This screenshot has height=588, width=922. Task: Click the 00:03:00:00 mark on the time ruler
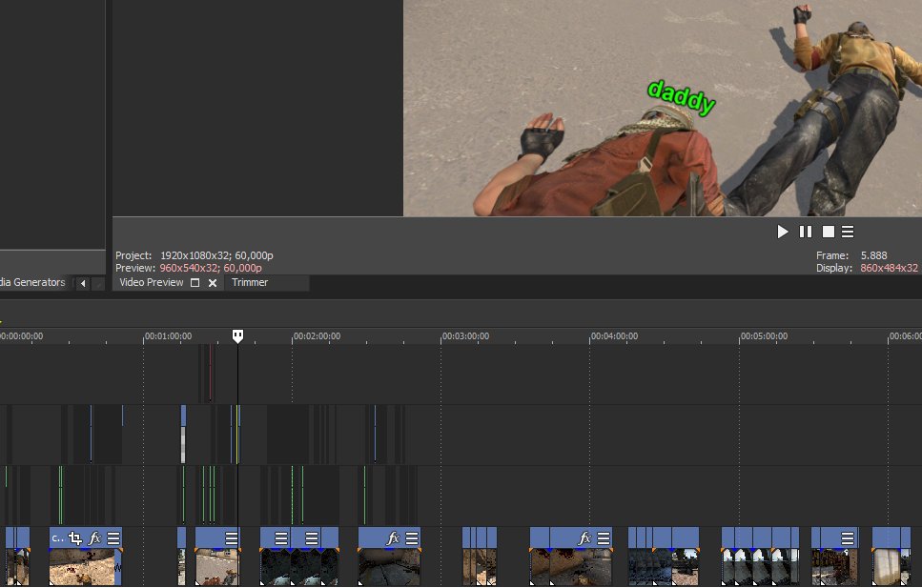click(x=465, y=336)
